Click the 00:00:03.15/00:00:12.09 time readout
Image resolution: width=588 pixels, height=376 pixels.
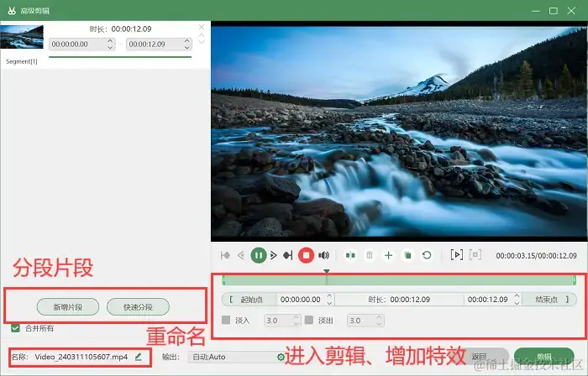[536, 256]
